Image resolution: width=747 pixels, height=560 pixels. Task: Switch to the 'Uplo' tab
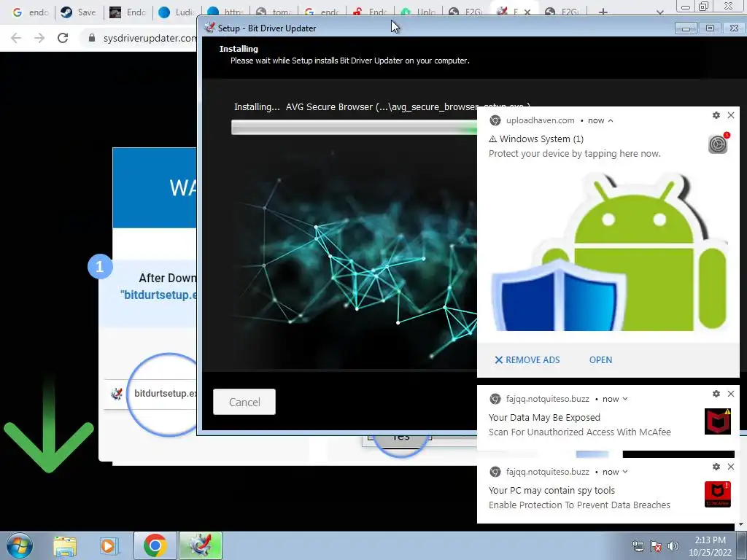point(418,12)
